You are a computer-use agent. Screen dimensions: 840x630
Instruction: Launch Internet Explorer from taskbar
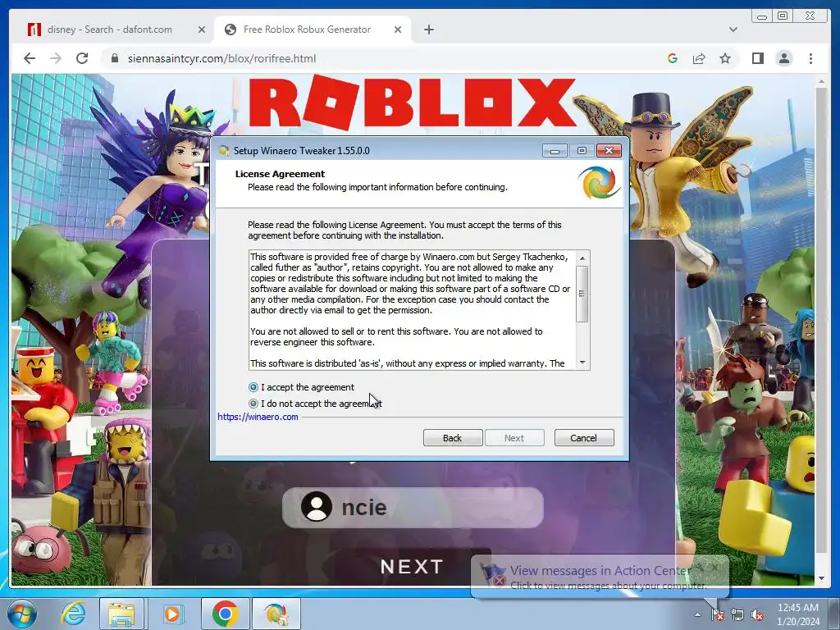point(73,613)
